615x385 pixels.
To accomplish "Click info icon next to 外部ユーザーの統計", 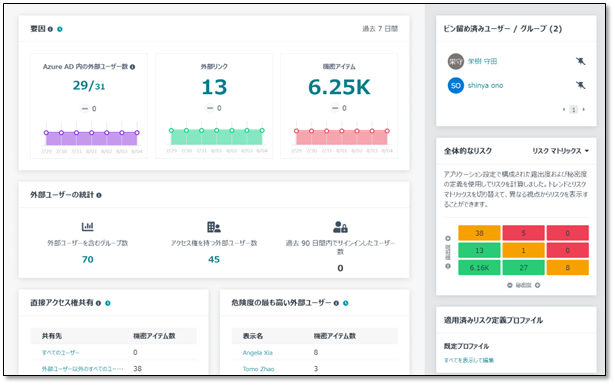I will click(99, 195).
